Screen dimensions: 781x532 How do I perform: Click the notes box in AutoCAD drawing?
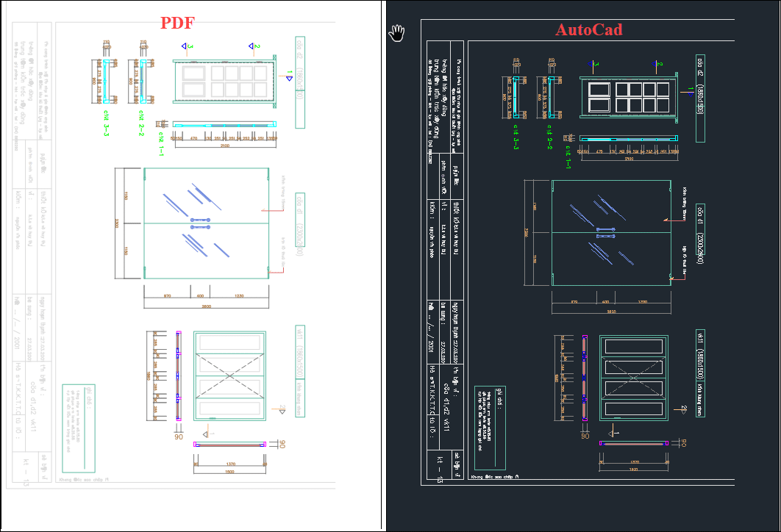coord(491,428)
